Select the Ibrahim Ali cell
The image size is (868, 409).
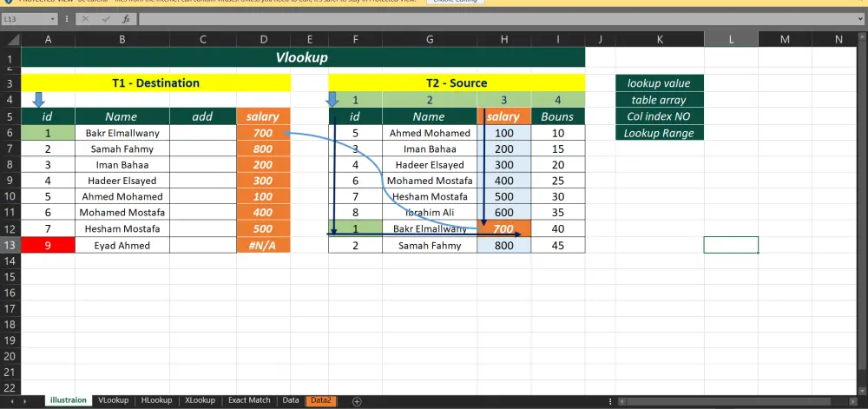(430, 213)
